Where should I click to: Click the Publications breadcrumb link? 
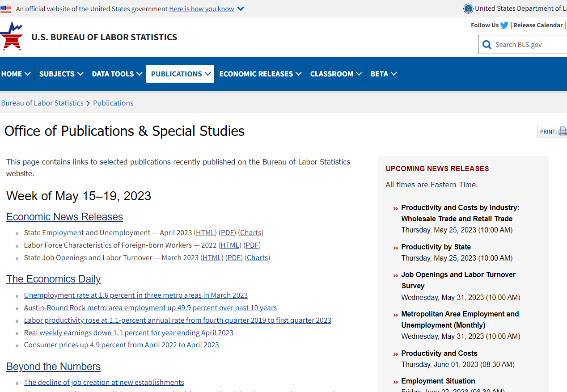(113, 103)
